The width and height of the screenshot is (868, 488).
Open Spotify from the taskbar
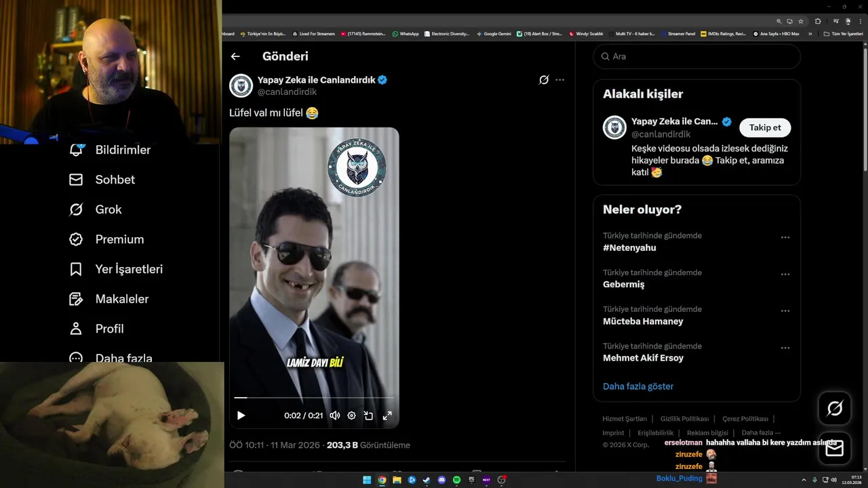point(456,480)
